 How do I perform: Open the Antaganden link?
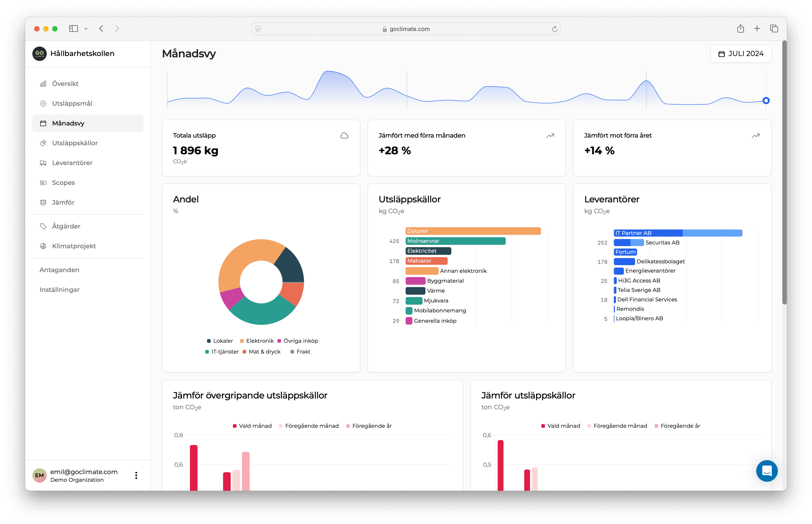60,270
